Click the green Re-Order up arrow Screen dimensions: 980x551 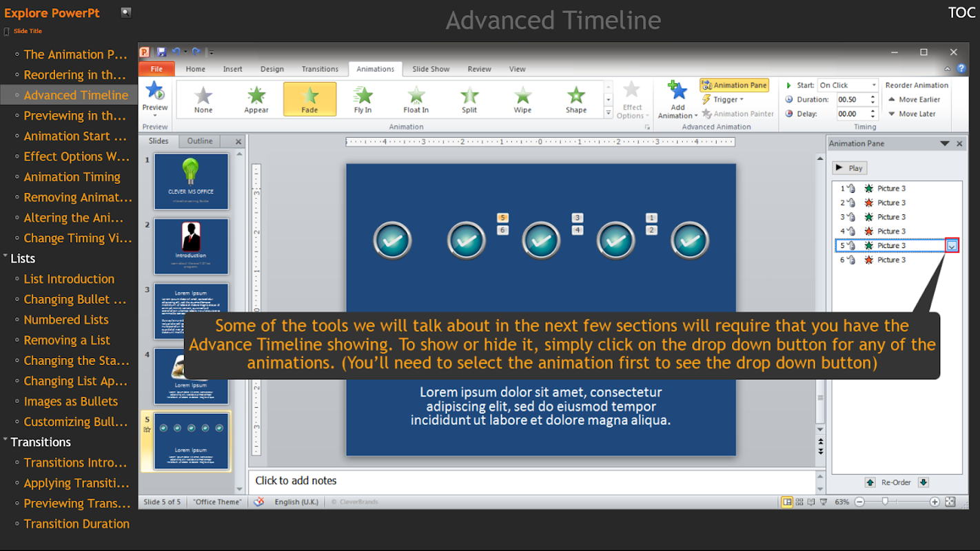click(870, 482)
